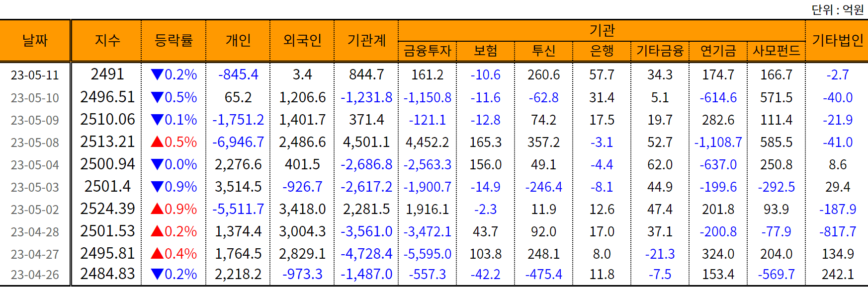The width and height of the screenshot is (868, 287).
Task: Click index value 2500.94
Action: [x=107, y=164]
